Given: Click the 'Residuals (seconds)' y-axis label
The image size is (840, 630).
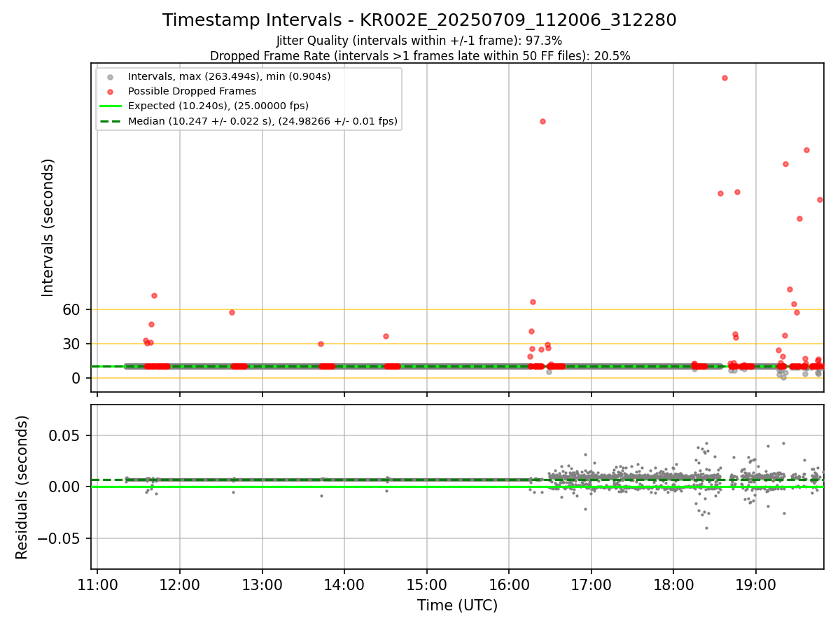Looking at the screenshot, I should click(x=22, y=487).
